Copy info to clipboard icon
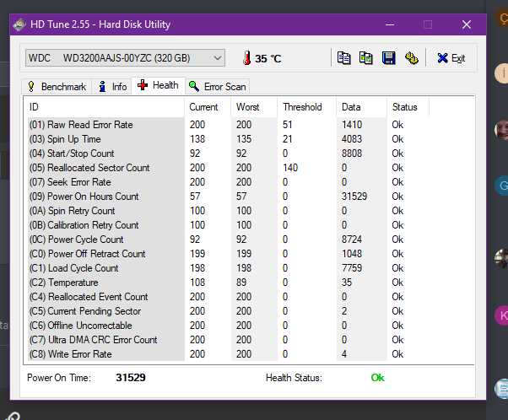Screen dimensions: 508x420 [343, 58]
